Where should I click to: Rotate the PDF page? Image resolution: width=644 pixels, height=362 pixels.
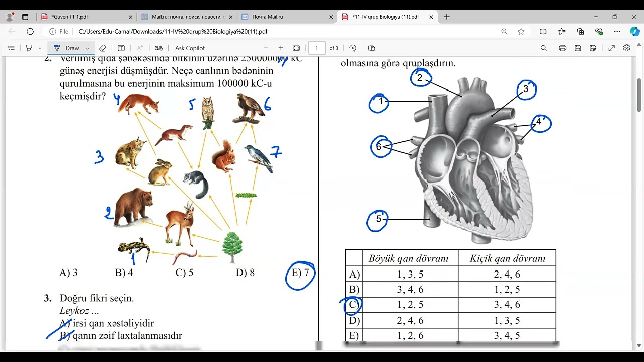click(x=353, y=48)
